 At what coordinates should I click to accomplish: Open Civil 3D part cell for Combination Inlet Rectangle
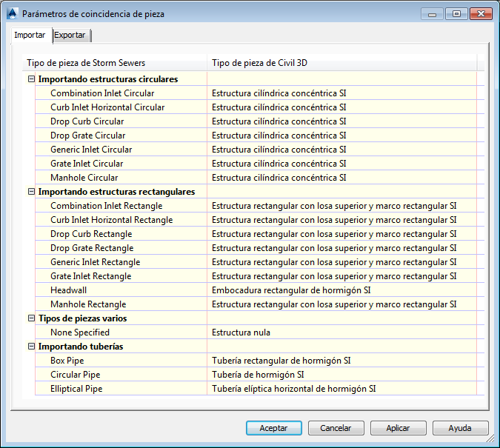tap(341, 206)
